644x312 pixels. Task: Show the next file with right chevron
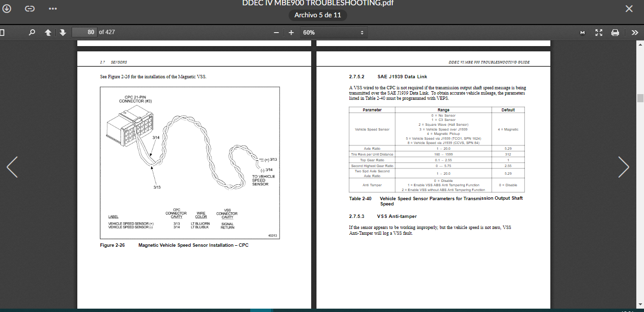tap(623, 167)
